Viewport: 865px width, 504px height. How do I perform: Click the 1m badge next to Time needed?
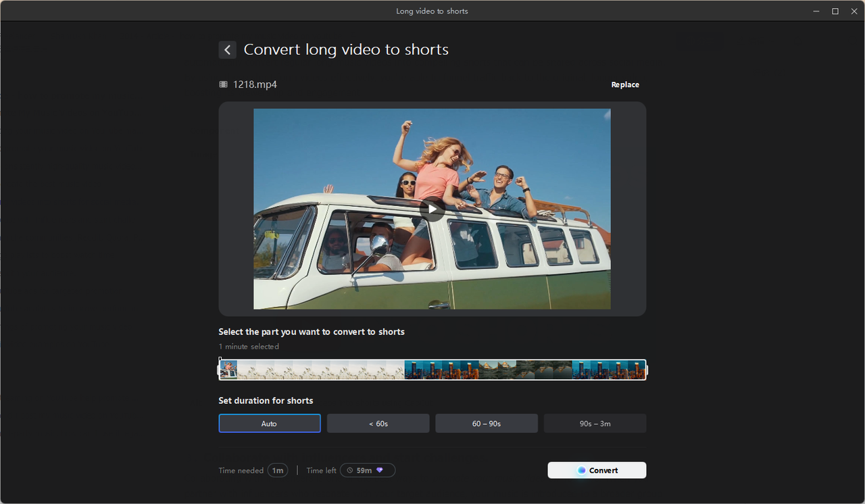pos(277,470)
